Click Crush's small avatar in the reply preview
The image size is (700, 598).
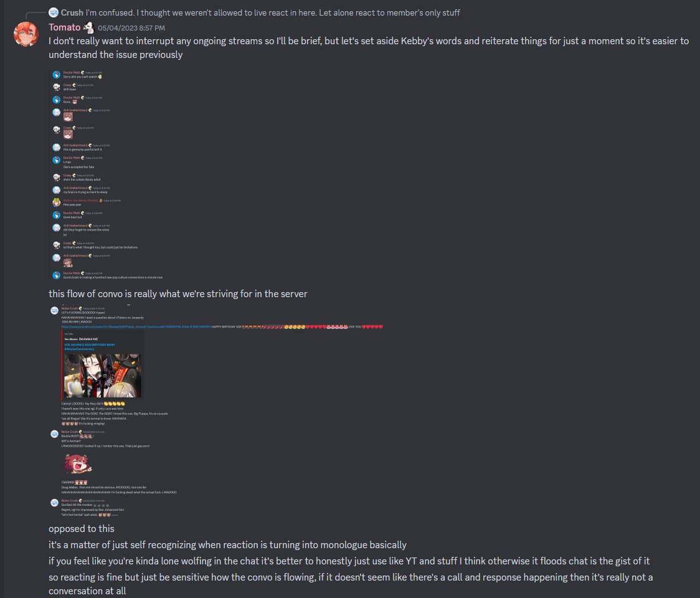[x=54, y=12]
